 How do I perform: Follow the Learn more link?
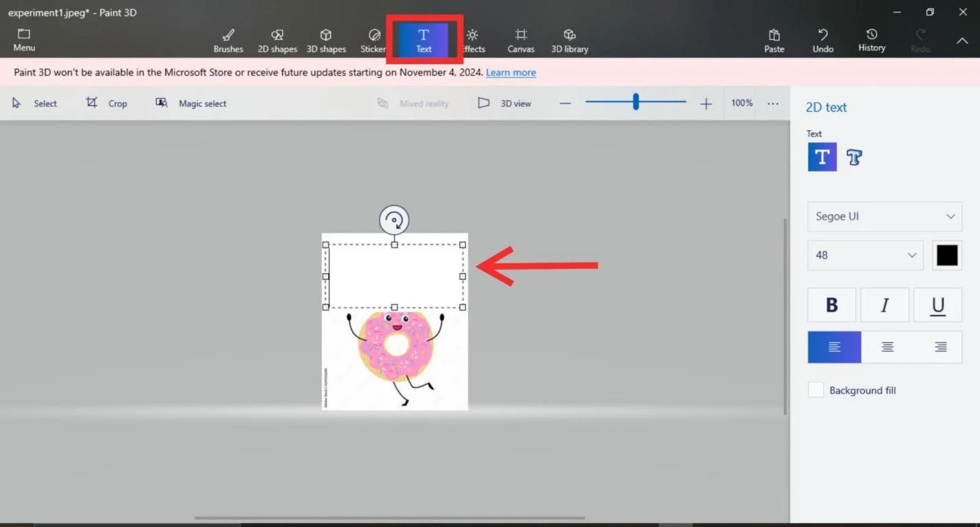point(511,73)
